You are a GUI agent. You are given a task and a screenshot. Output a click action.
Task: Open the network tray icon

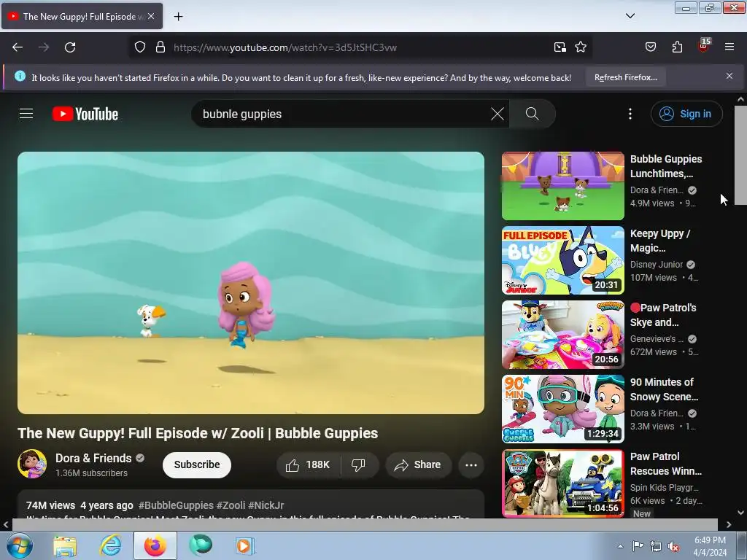coord(656,547)
